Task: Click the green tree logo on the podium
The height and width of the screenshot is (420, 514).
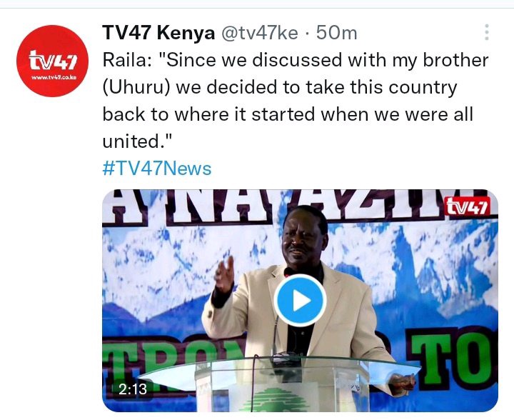Action: pyautogui.click(x=276, y=400)
